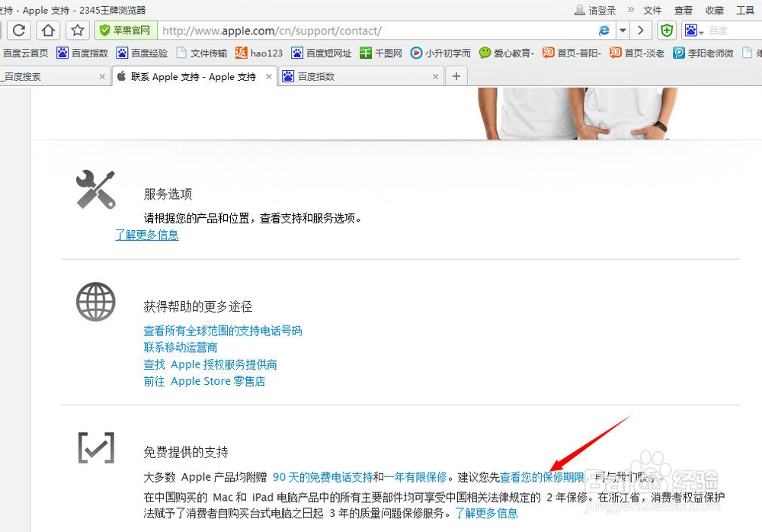Switch to the 联系 Apple 支持 tab
Screen dimensions: 762x532
coord(194,76)
